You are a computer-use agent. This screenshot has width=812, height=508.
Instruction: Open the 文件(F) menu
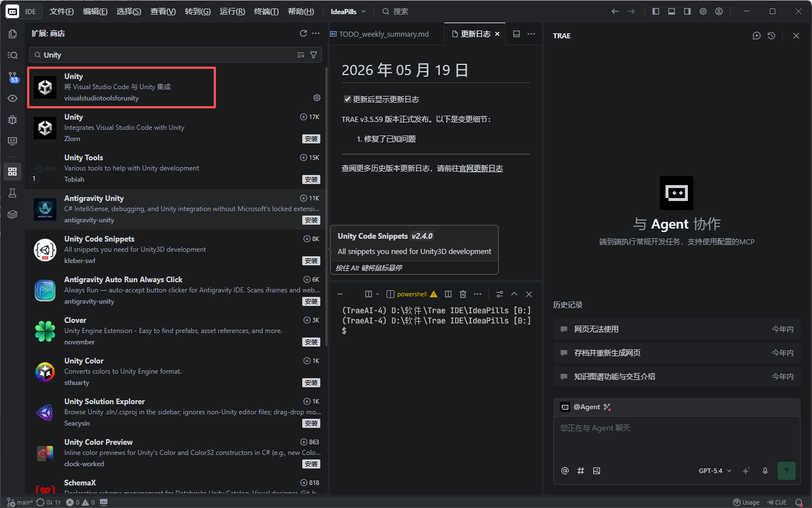click(61, 11)
